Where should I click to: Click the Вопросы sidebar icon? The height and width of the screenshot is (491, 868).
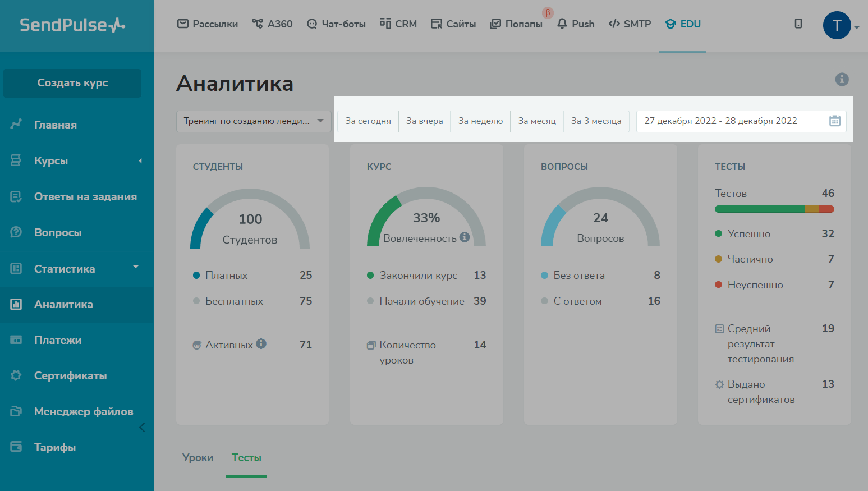pyautogui.click(x=16, y=232)
